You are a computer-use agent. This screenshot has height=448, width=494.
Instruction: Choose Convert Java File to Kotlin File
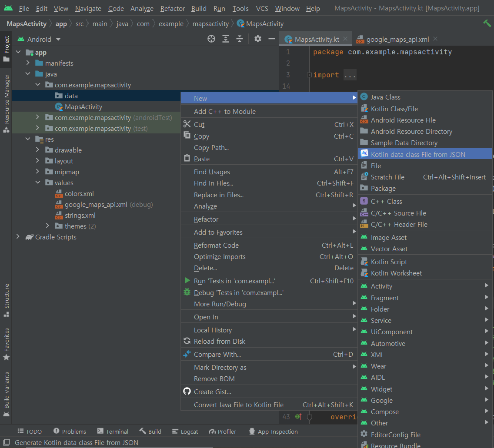269,405
